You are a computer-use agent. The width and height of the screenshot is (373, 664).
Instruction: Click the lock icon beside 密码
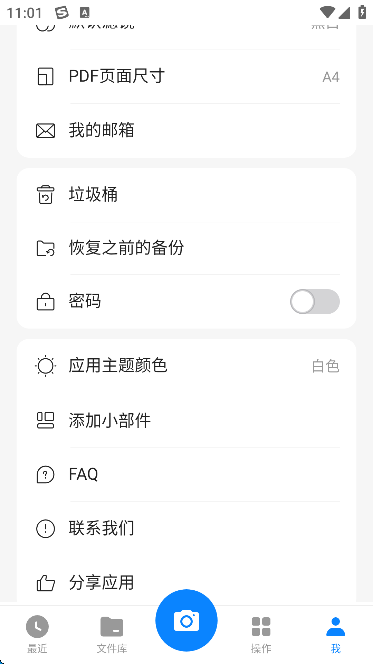tap(45, 302)
